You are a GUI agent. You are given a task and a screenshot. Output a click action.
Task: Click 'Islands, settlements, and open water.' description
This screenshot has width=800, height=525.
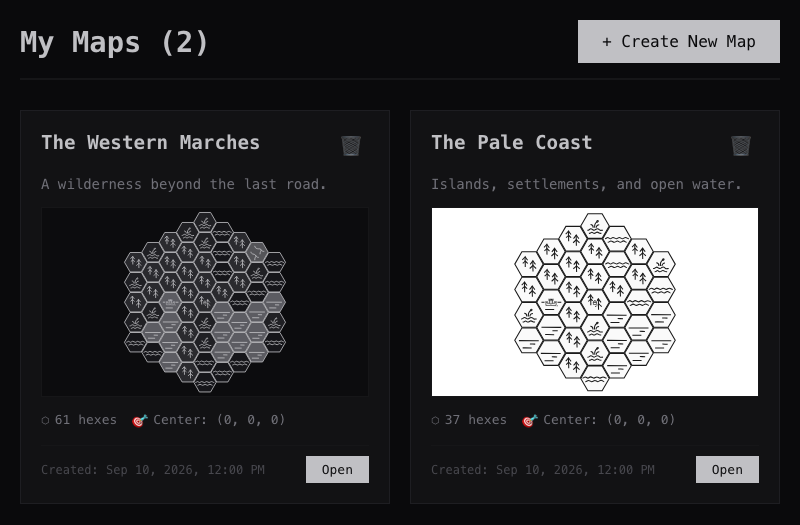(x=586, y=184)
